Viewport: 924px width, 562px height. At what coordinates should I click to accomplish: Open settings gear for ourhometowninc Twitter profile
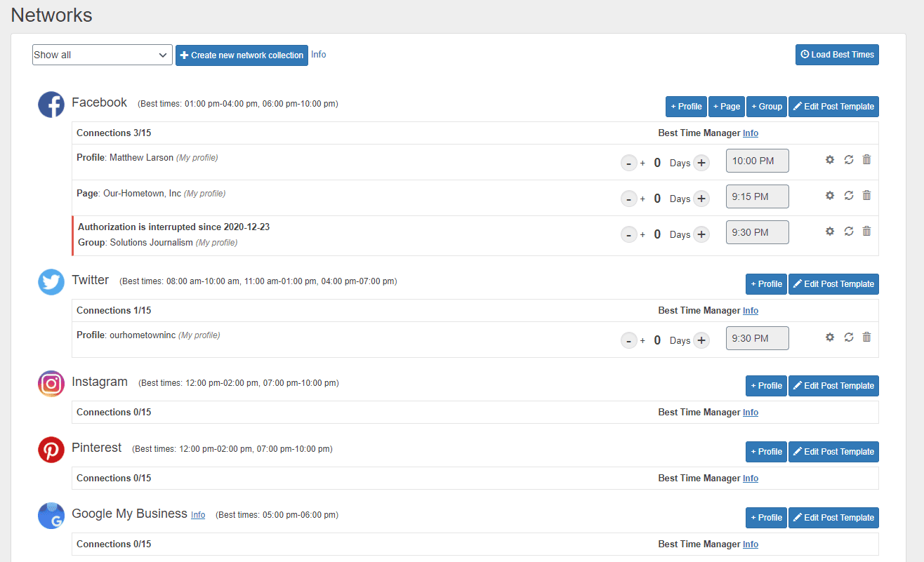point(830,337)
